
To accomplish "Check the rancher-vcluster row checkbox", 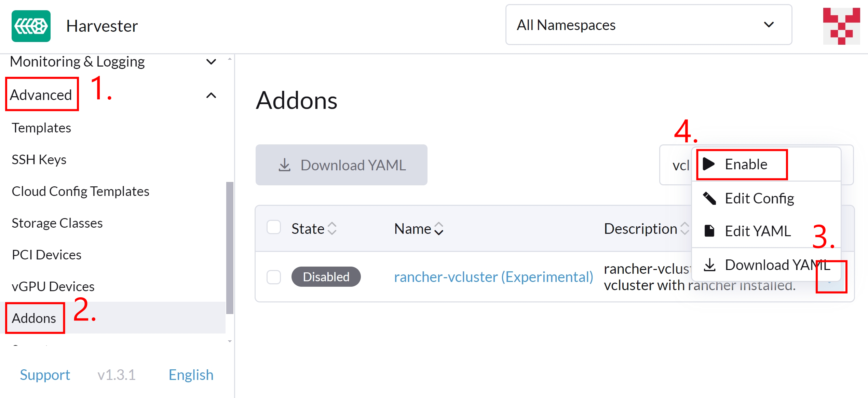I will point(274,277).
